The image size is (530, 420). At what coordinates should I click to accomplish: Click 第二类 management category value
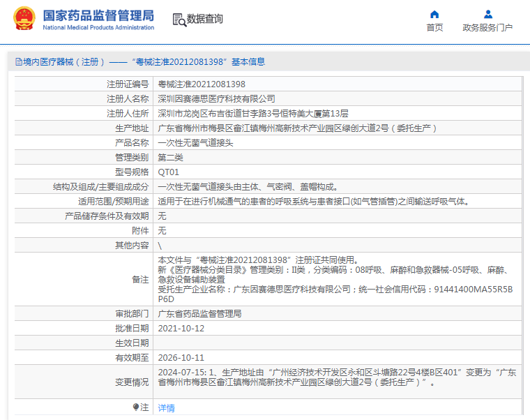[170, 158]
